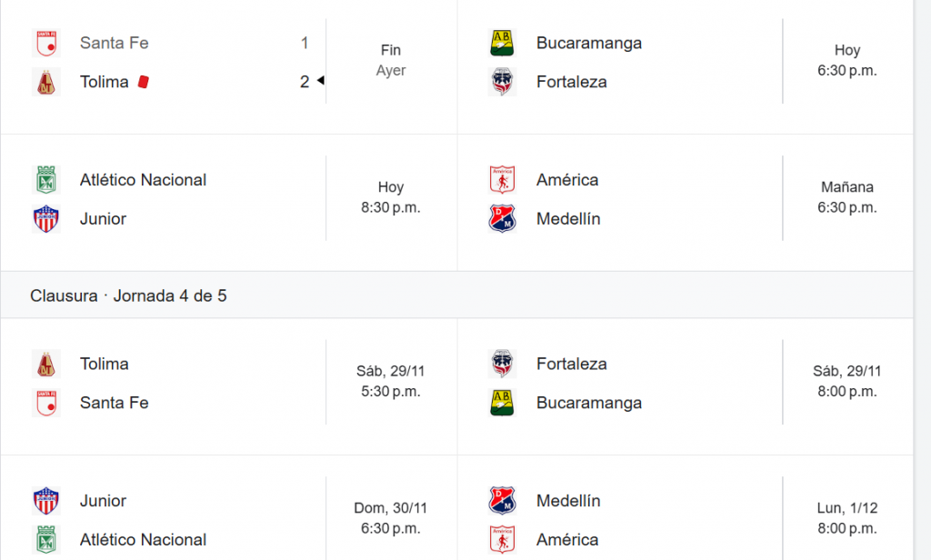Viewport: 931px width, 560px height.
Task: Click Tolima's red card indicator
Action: tap(143, 82)
